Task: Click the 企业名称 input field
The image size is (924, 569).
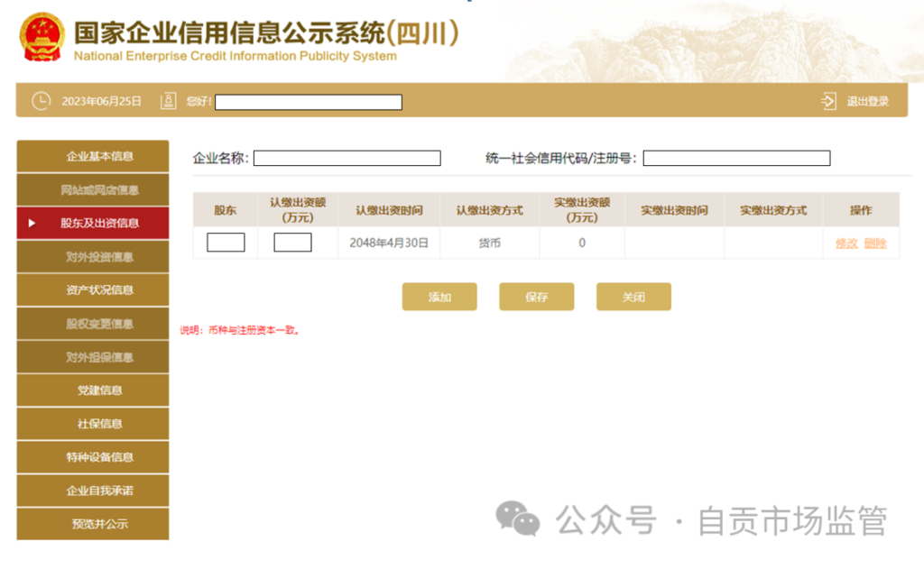Action: pyautogui.click(x=346, y=159)
